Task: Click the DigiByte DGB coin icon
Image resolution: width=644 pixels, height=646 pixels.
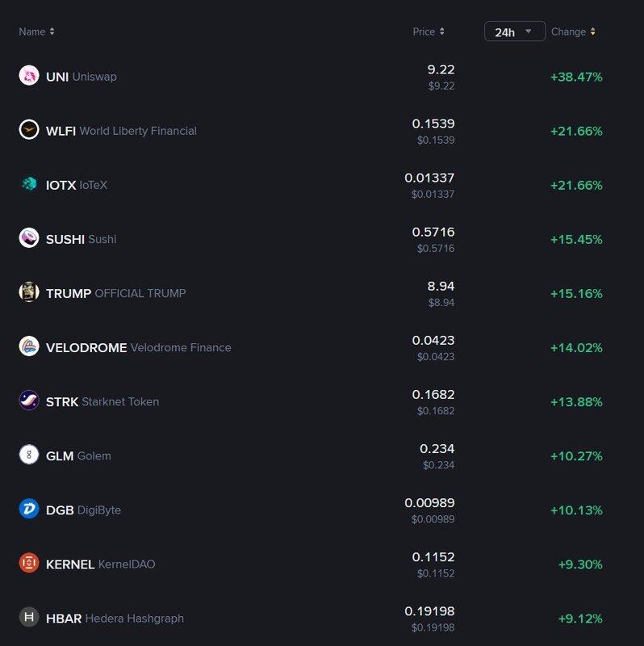Action: 29,509
